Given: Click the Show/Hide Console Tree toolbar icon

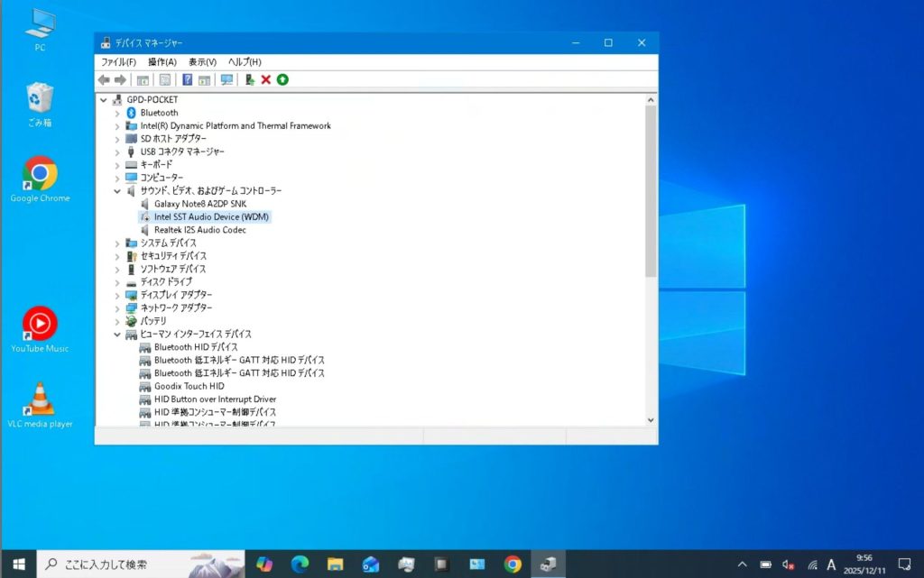Looking at the screenshot, I should pyautogui.click(x=143, y=79).
